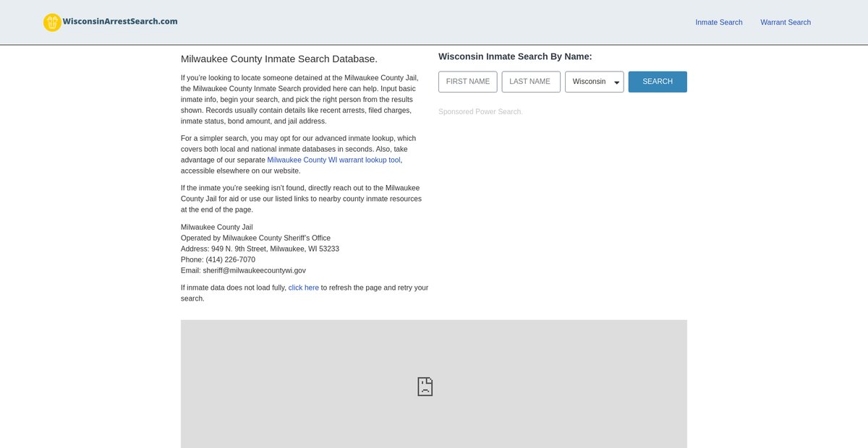Click the 'Milwaukee County Inmate Search Database.' heading
The width and height of the screenshot is (868, 448).
tap(279, 59)
